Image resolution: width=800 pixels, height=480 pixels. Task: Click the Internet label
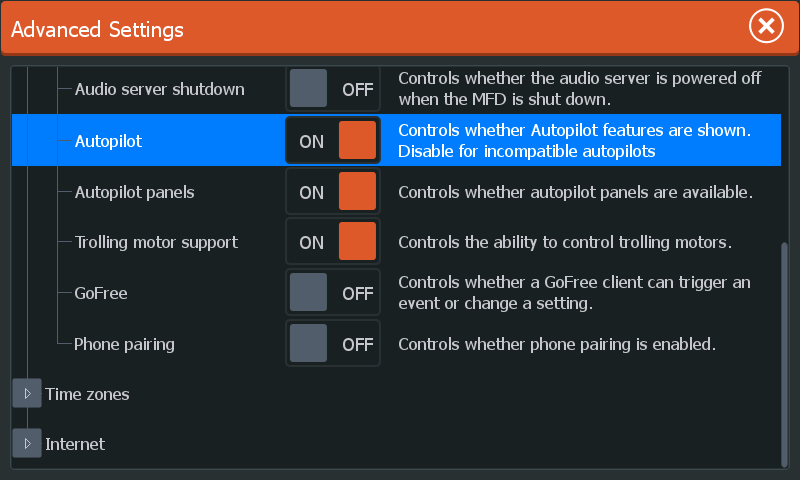coord(75,444)
